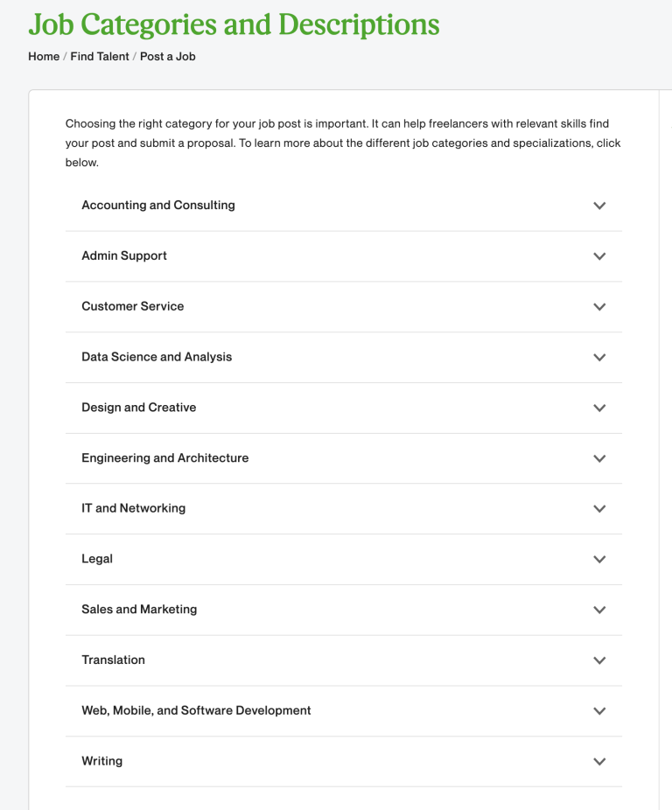
Task: Click the Admin Support chevron arrow
Action: [599, 256]
